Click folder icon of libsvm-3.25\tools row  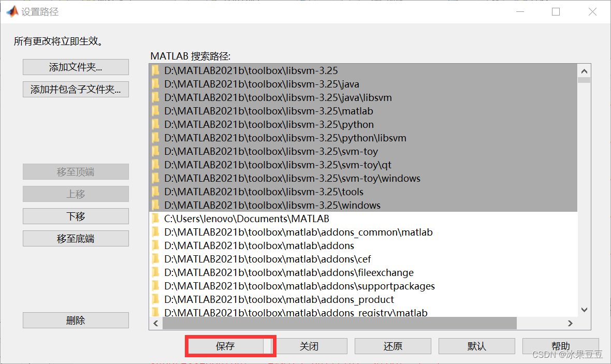click(155, 192)
